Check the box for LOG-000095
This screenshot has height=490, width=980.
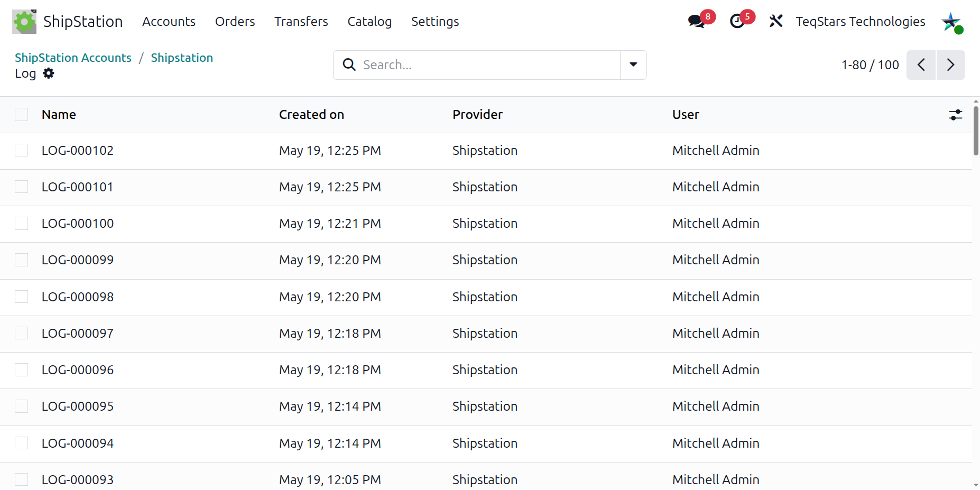coord(22,406)
